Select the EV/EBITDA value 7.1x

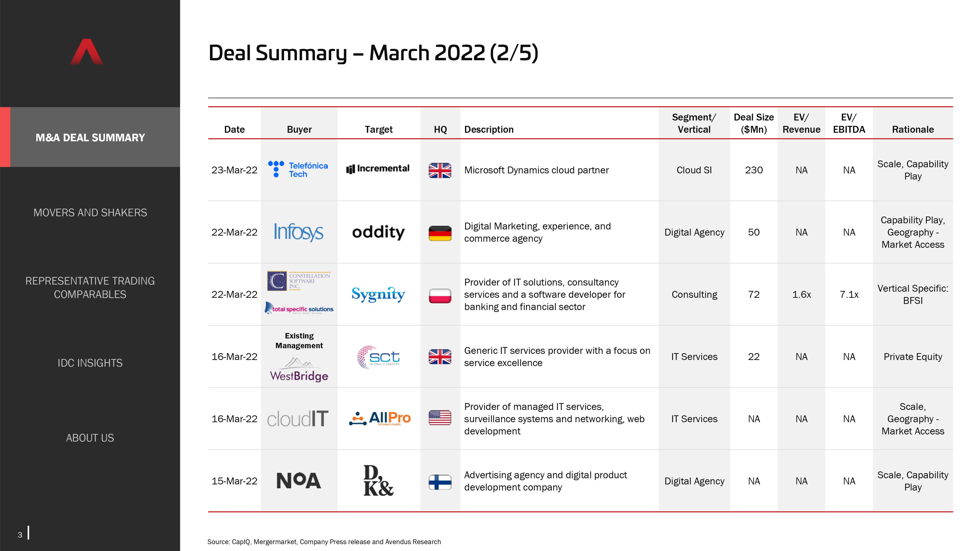click(849, 294)
